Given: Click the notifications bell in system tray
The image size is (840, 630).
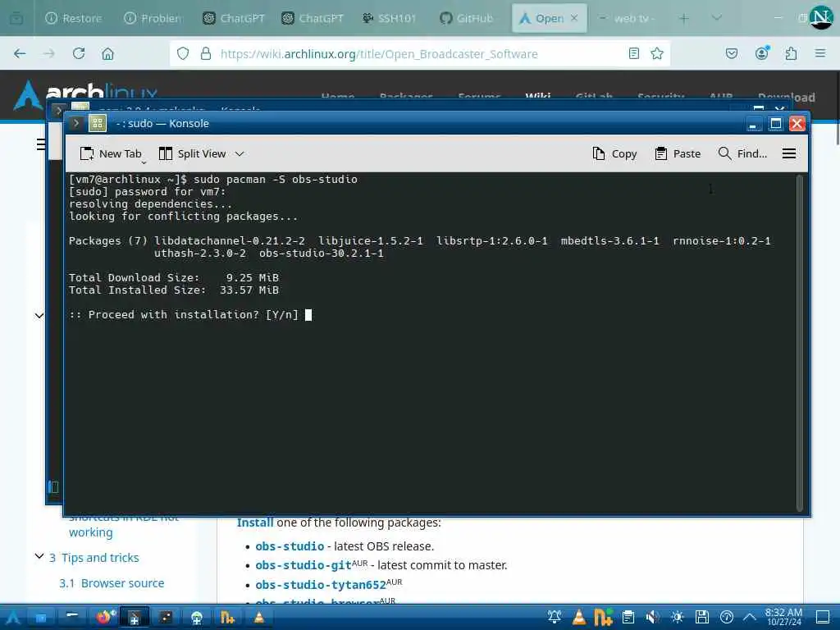Looking at the screenshot, I should click(x=555, y=617).
